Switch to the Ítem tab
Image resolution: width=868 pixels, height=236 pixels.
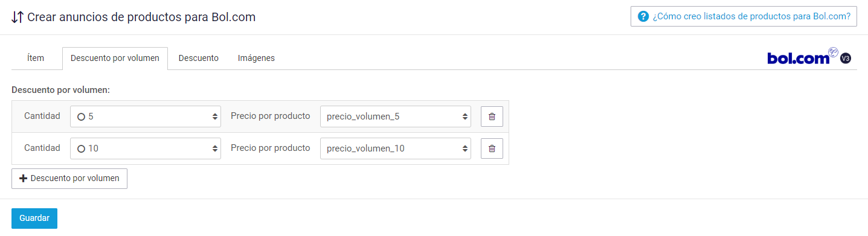(36, 58)
